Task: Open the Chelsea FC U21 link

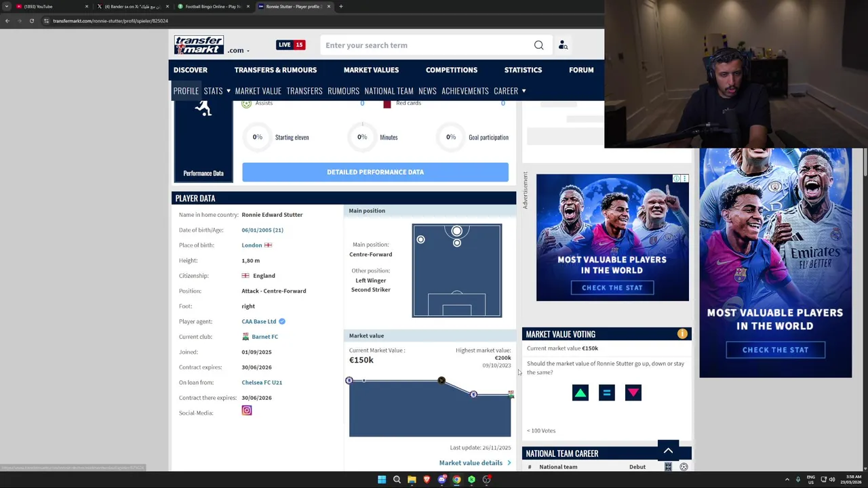Action: pos(262,382)
